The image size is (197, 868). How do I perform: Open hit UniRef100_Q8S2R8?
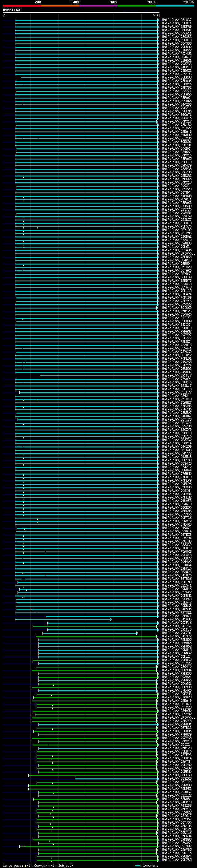pyautogui.click(x=177, y=778)
